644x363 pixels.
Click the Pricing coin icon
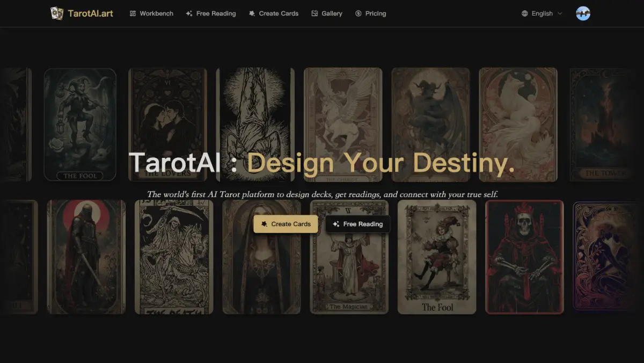click(358, 13)
